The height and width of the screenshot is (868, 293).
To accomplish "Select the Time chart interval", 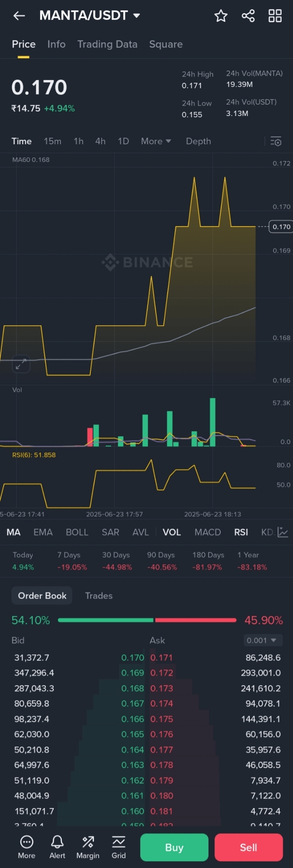I will pos(21,141).
